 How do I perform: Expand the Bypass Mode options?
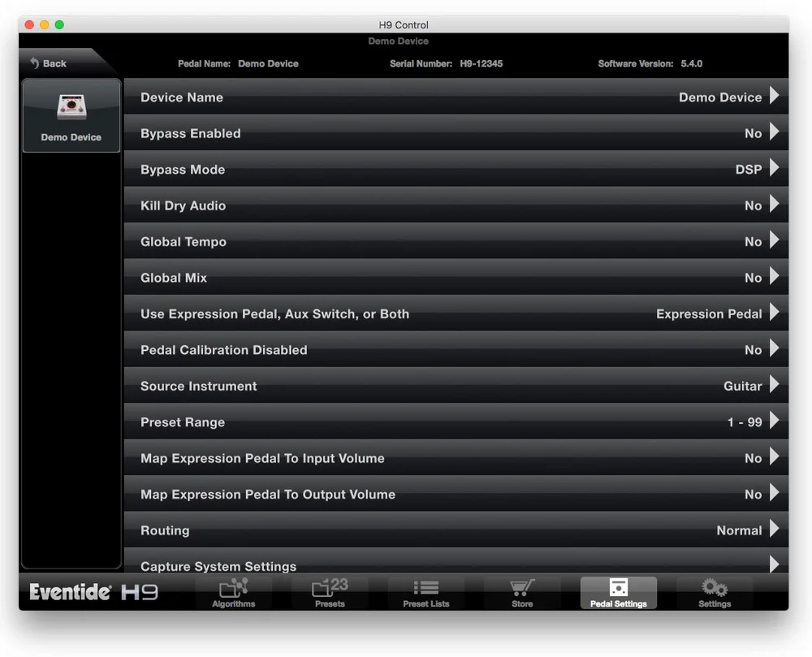[x=455, y=169]
